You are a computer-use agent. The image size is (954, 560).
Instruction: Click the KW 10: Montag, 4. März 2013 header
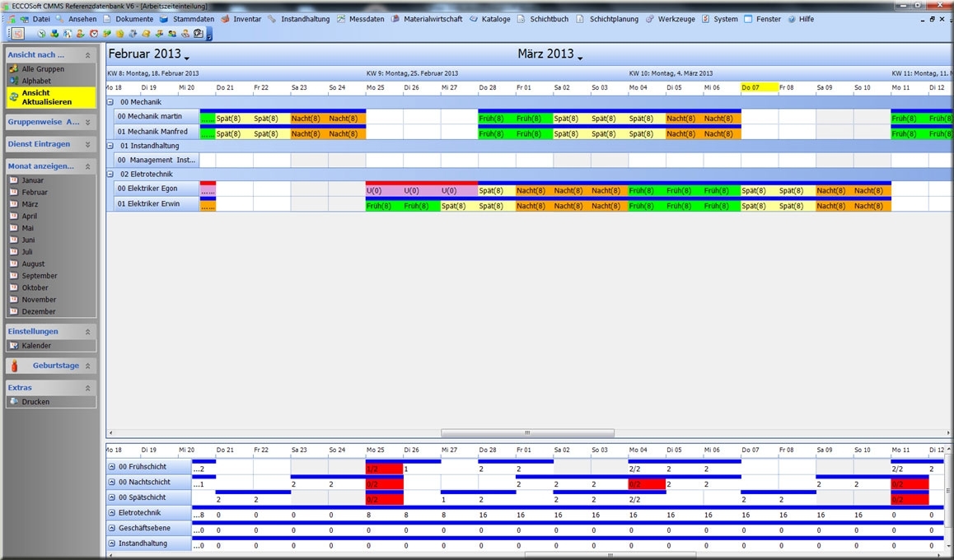click(x=671, y=73)
